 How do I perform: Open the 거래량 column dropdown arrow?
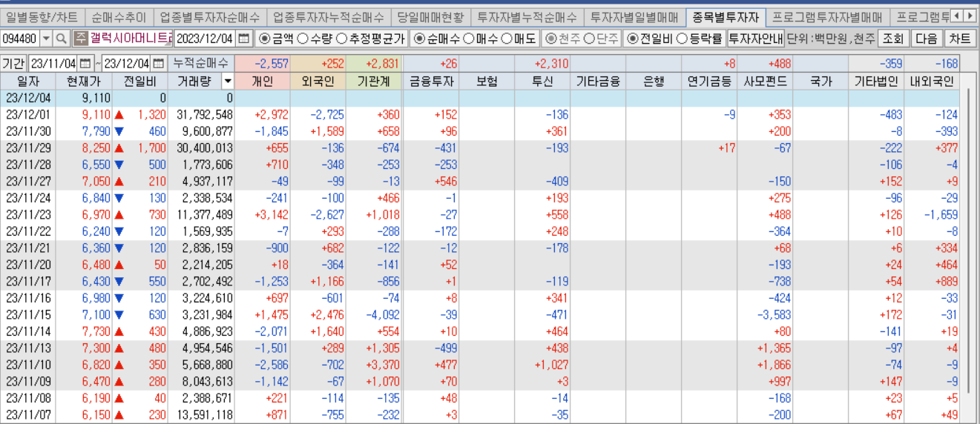click(227, 82)
